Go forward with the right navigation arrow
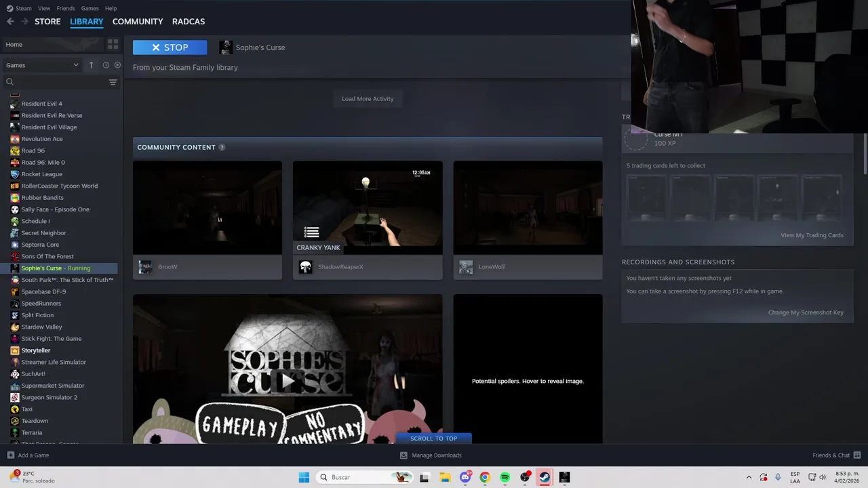The width and height of the screenshot is (868, 488). (24, 22)
